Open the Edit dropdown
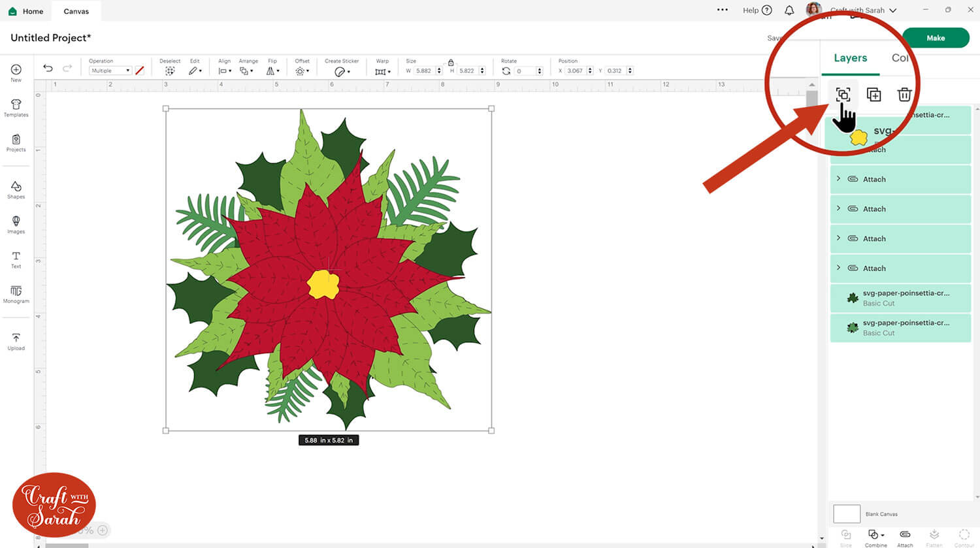 click(x=195, y=71)
